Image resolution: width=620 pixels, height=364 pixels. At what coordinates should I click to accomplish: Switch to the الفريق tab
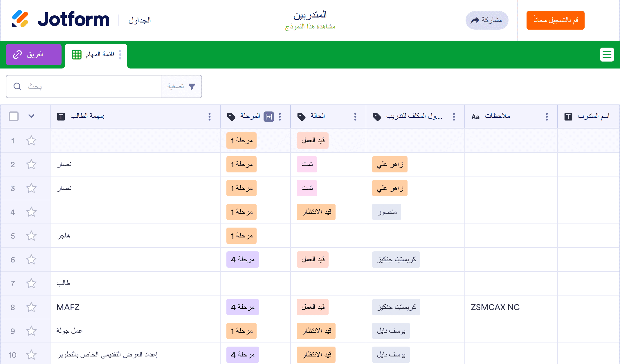(x=34, y=55)
